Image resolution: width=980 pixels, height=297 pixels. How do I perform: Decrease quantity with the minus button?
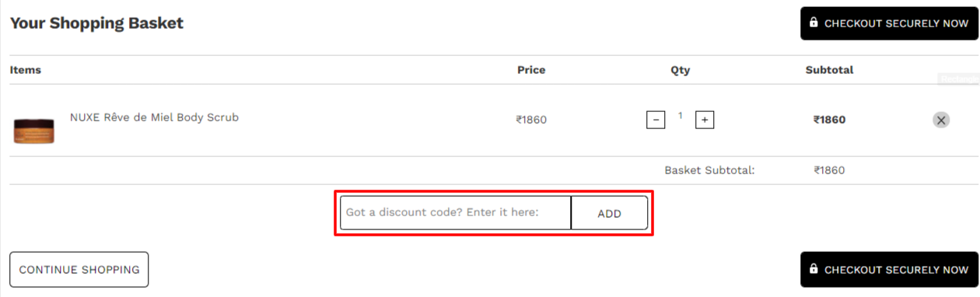click(x=656, y=120)
